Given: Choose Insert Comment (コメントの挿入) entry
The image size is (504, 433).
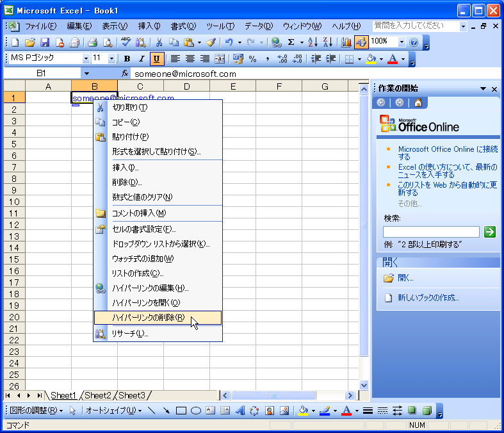Looking at the screenshot, I should [158, 213].
